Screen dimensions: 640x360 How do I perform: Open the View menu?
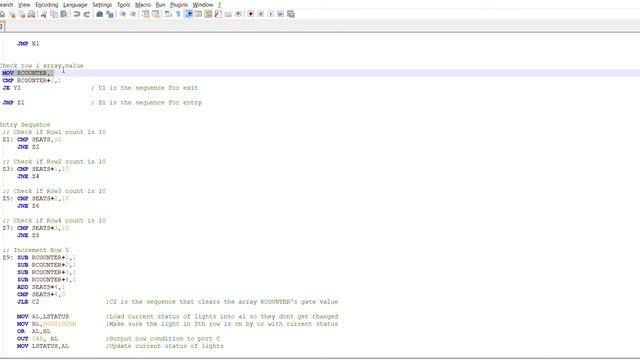point(24,5)
